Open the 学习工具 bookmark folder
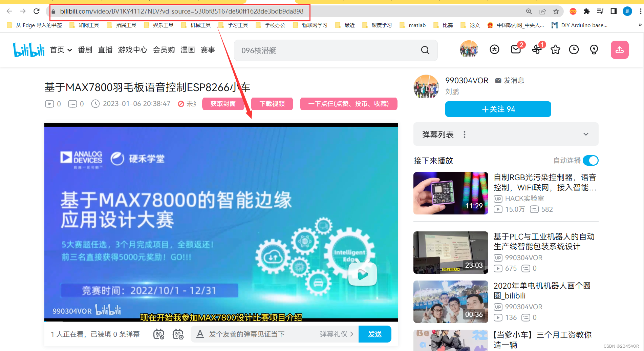Screen dimensions: 644x351 pos(233,25)
